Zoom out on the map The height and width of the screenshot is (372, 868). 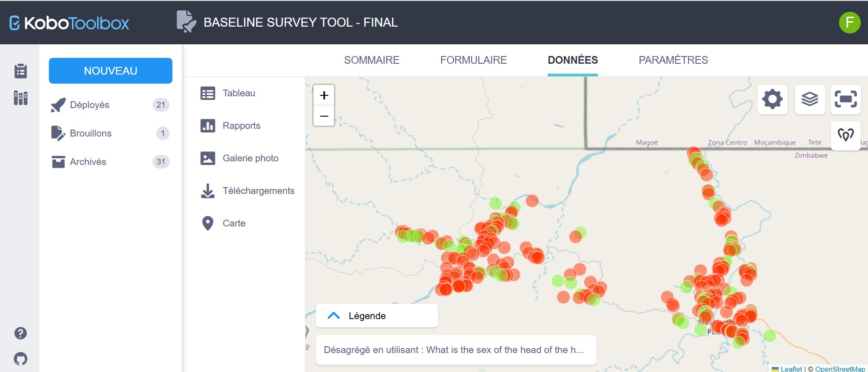(324, 116)
